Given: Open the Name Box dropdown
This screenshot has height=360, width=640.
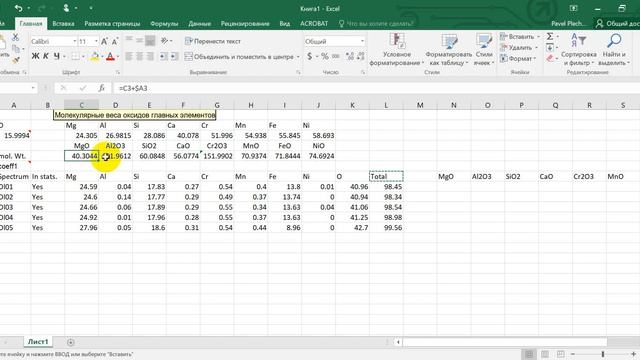Looking at the screenshot, I should pyautogui.click(x=33, y=88).
